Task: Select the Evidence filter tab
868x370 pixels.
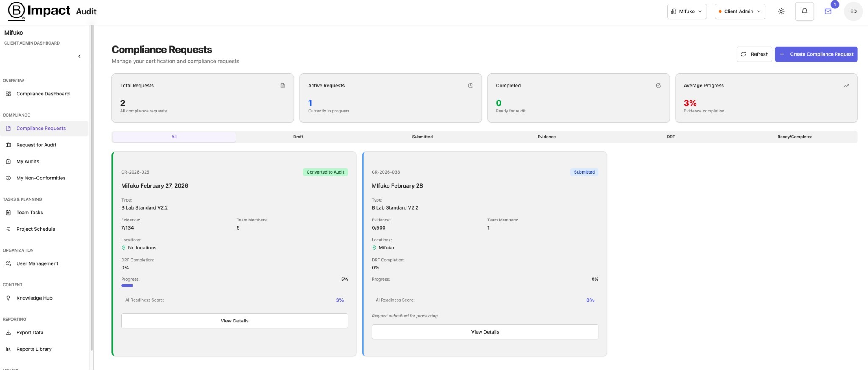Action: (x=547, y=137)
